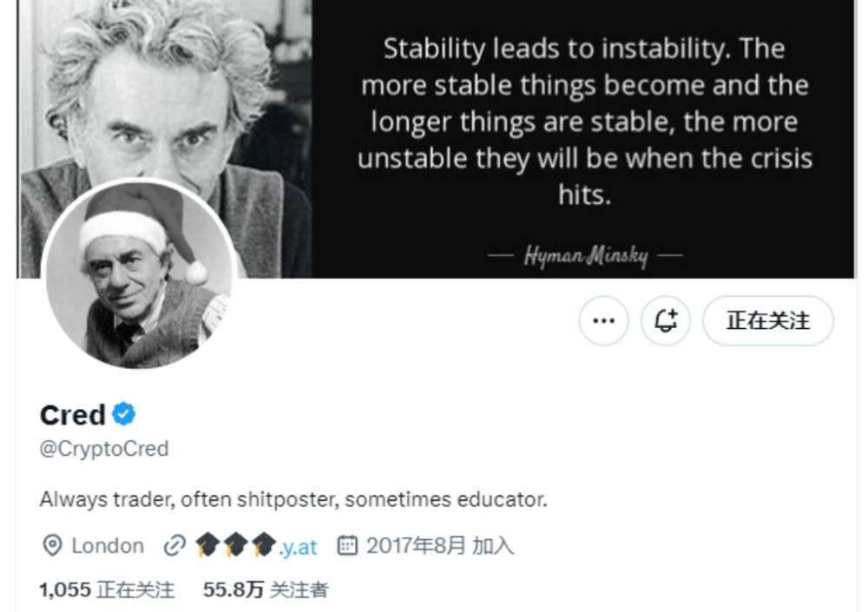The height and width of the screenshot is (612, 868).
Task: Click the chain link icon
Action: pos(175,546)
